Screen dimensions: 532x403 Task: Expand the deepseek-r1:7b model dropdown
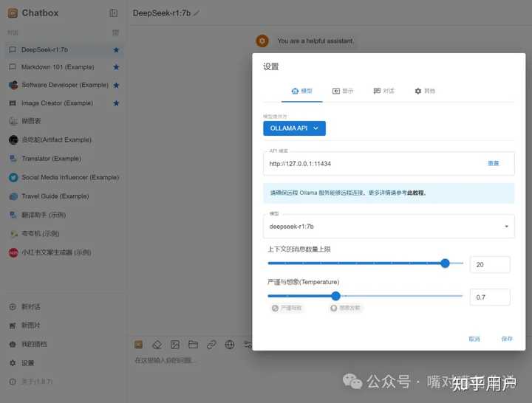389,226
